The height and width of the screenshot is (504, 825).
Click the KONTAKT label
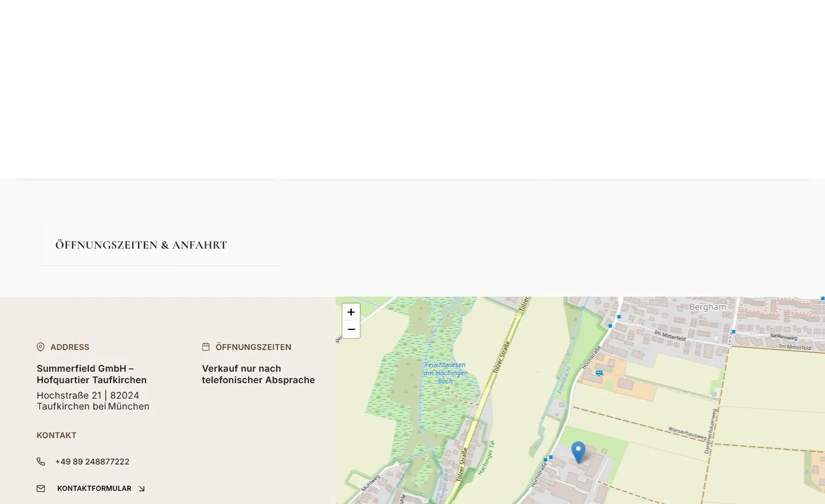(x=57, y=435)
